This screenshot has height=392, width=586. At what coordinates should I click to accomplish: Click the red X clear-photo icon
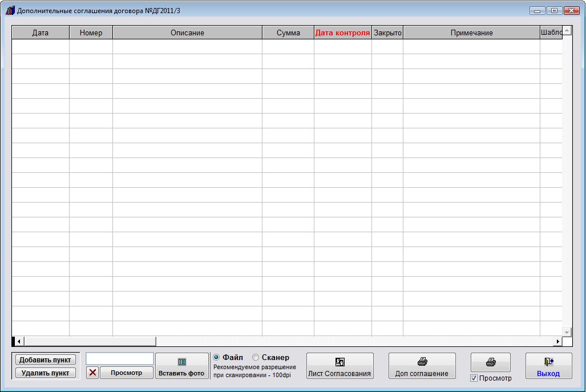tap(92, 373)
